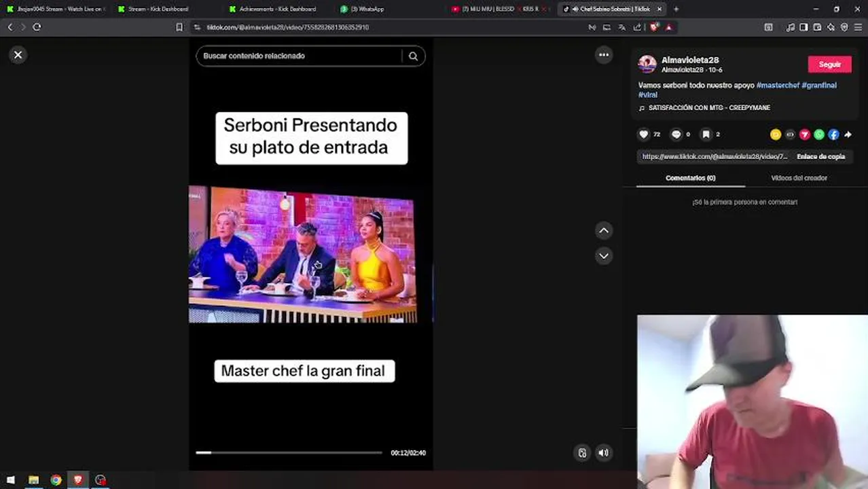Open OBS Studio from taskbar

point(101,480)
